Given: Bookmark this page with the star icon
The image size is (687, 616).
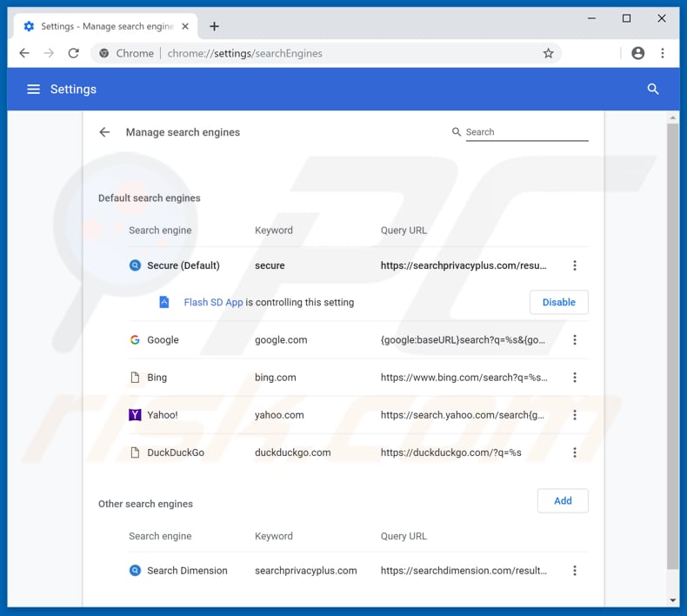Looking at the screenshot, I should (548, 53).
